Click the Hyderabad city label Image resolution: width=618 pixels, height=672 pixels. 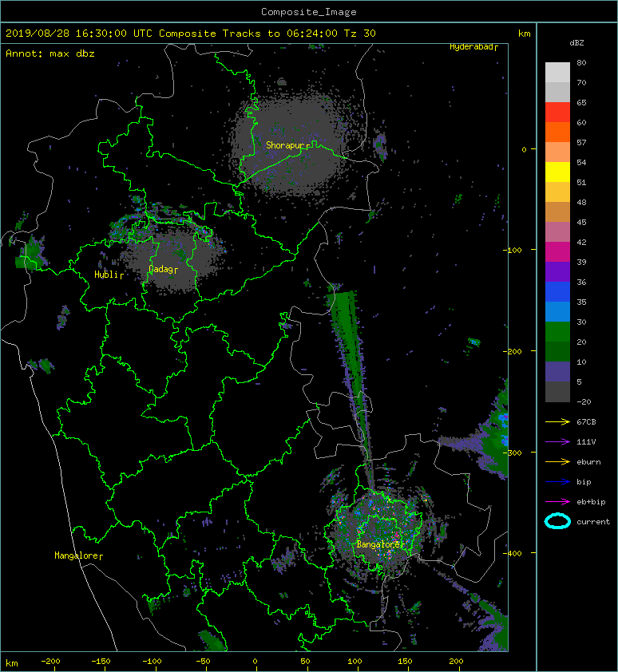click(471, 47)
